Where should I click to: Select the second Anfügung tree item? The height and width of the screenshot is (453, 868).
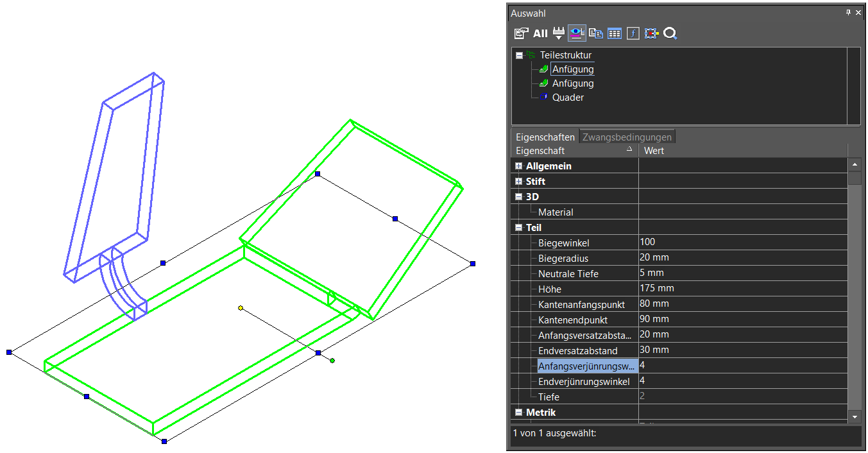point(573,83)
